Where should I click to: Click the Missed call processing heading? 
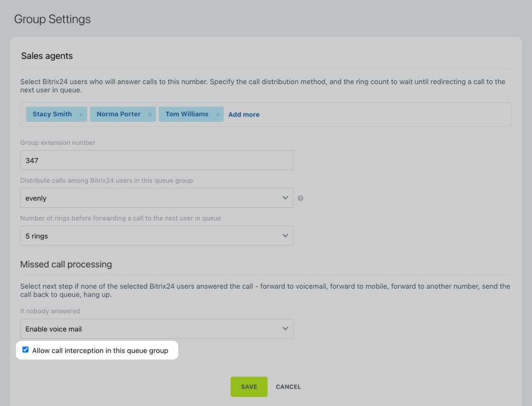coord(66,264)
